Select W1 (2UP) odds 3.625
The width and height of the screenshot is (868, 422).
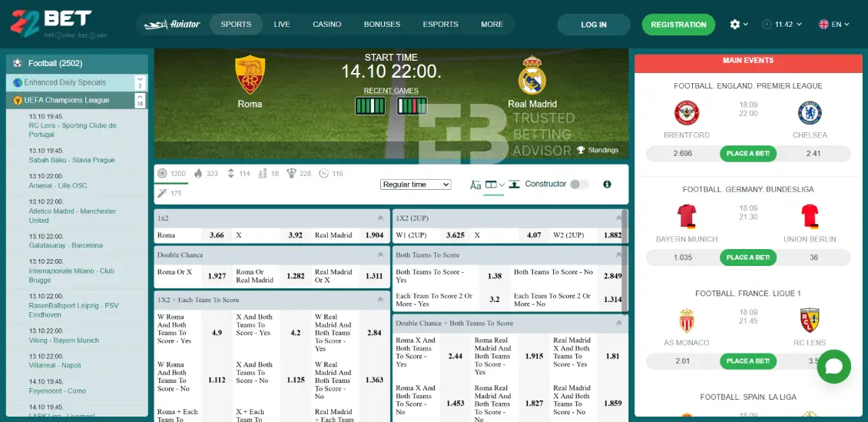coord(455,234)
